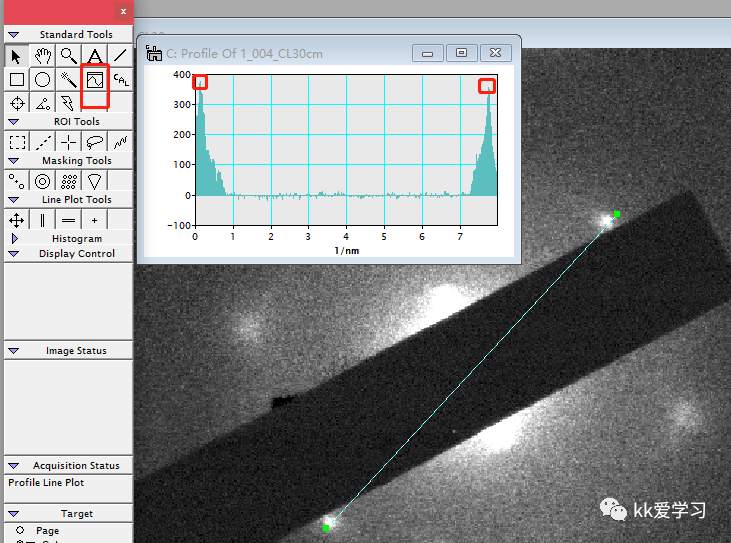Screen dimensions: 731x543
Task: Collapse the Masking Tools section
Action: (x=13, y=161)
